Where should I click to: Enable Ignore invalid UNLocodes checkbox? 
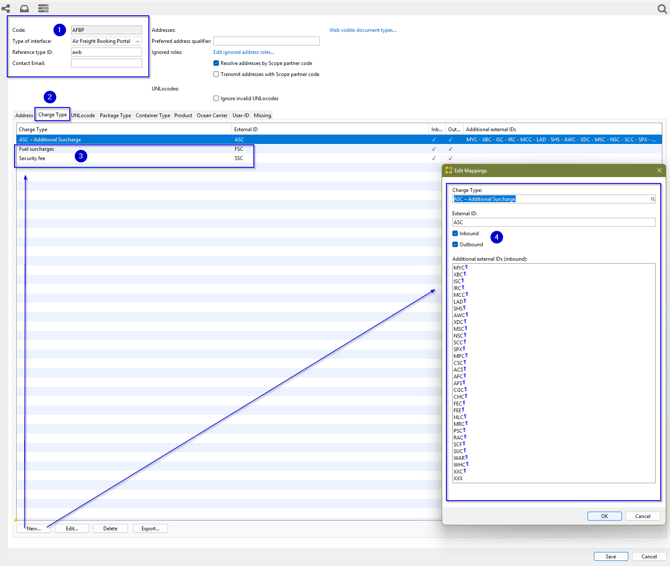216,98
